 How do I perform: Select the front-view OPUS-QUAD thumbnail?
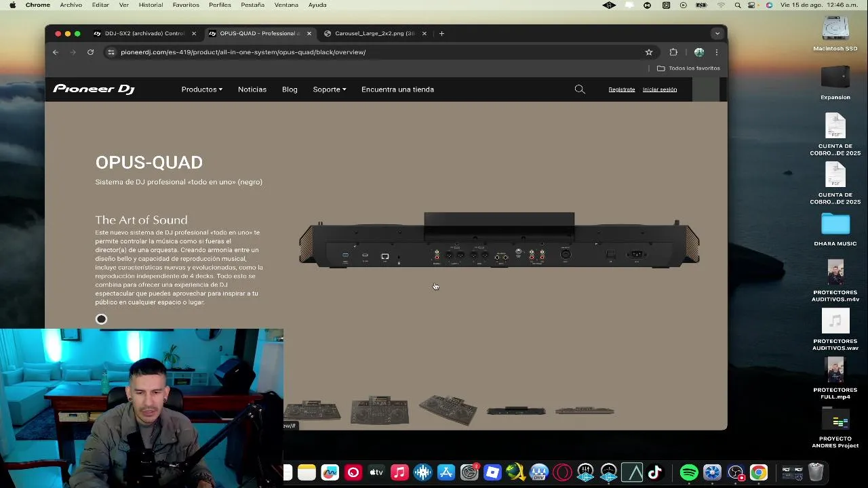(x=380, y=411)
